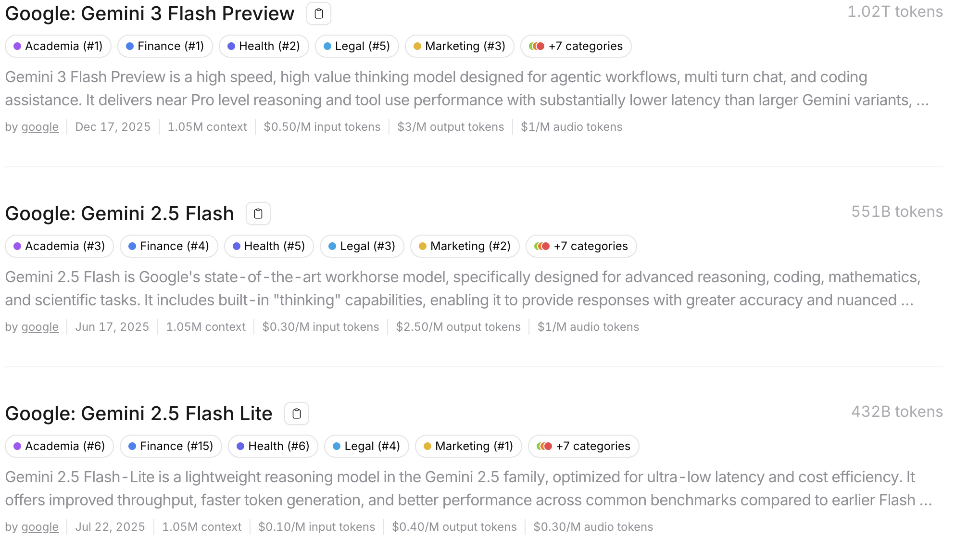Visit google author link dated Jun 17, 2025
The image size is (980, 551).
pos(40,327)
